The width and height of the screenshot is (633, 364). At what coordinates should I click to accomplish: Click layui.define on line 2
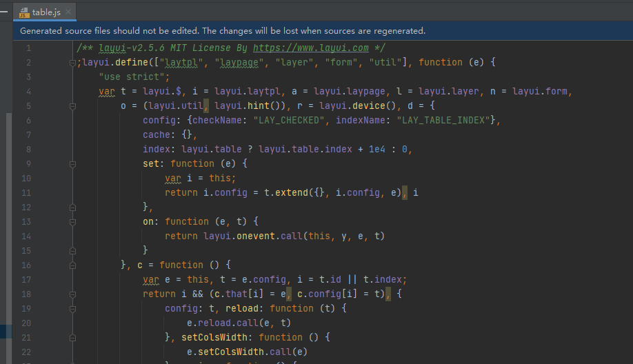point(115,63)
